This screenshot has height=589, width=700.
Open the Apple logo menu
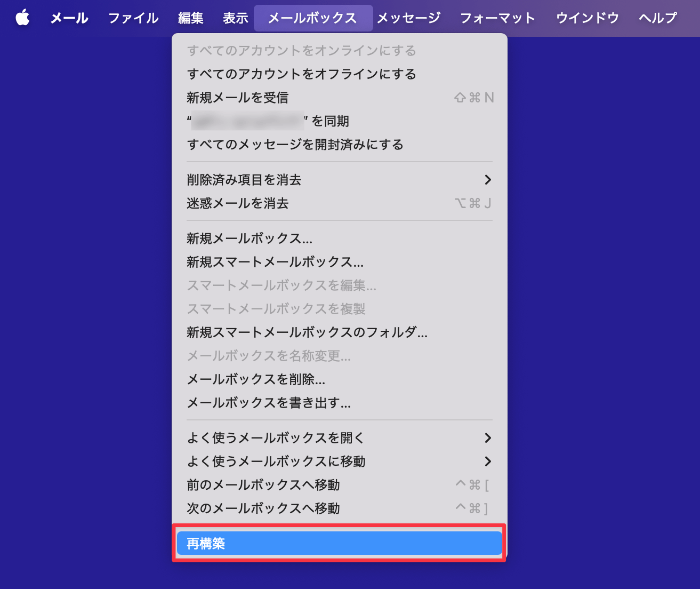(x=22, y=18)
